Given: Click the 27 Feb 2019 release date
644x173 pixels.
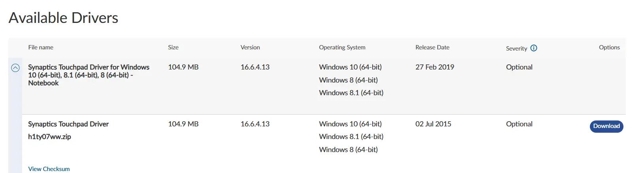Looking at the screenshot, I should pos(435,67).
